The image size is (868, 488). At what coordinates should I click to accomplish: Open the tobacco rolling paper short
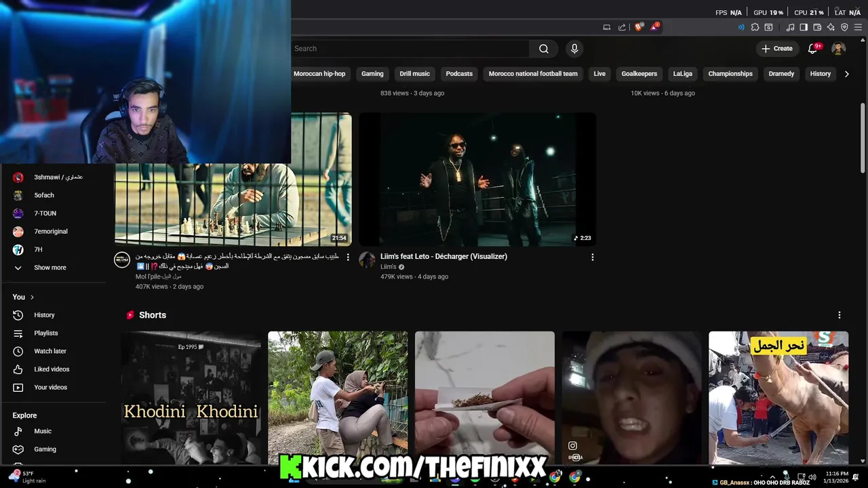pyautogui.click(x=485, y=398)
